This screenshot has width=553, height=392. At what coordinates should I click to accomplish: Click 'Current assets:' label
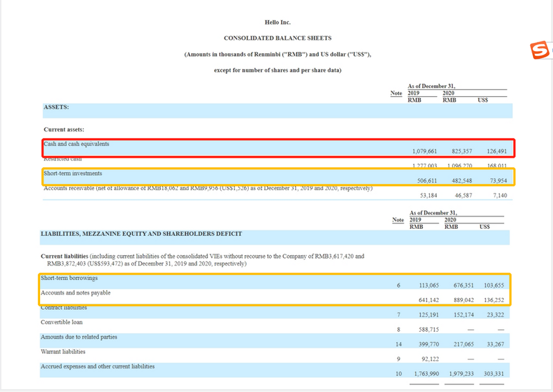pos(64,129)
